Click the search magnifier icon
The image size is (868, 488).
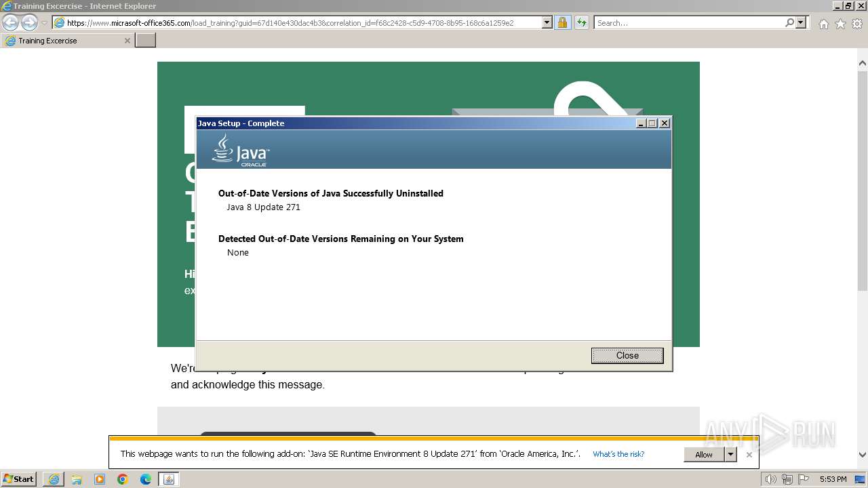pyautogui.click(x=789, y=22)
